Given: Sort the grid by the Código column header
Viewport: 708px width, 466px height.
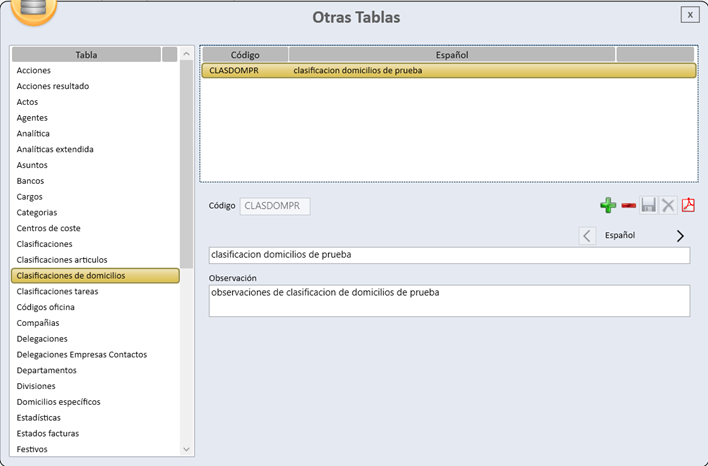Looking at the screenshot, I should click(245, 55).
